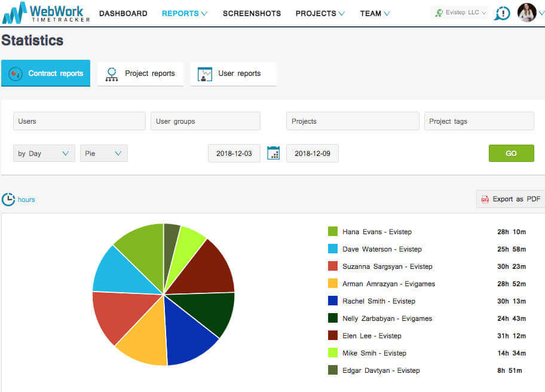Click Elen Lee maroon legend swatch

point(333,335)
